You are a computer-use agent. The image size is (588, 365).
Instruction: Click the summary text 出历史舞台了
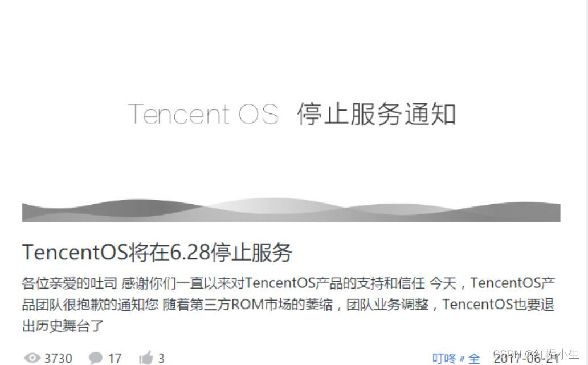(63, 326)
